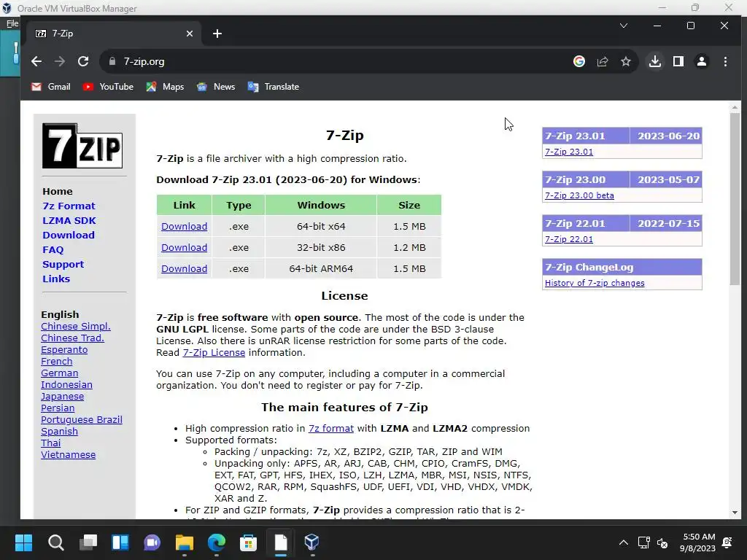The height and width of the screenshot is (560, 747).
Task: Open the browser downloads tray icon
Action: pos(655,61)
